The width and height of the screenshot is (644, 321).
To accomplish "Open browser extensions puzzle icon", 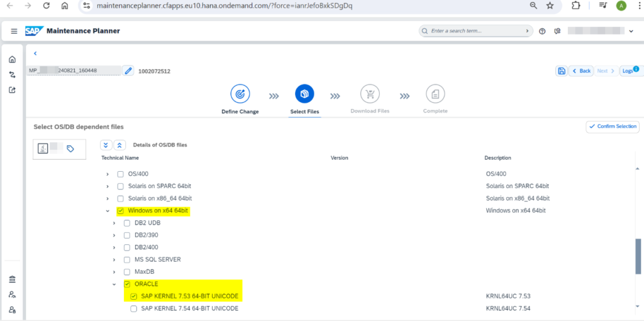I will pyautogui.click(x=576, y=6).
